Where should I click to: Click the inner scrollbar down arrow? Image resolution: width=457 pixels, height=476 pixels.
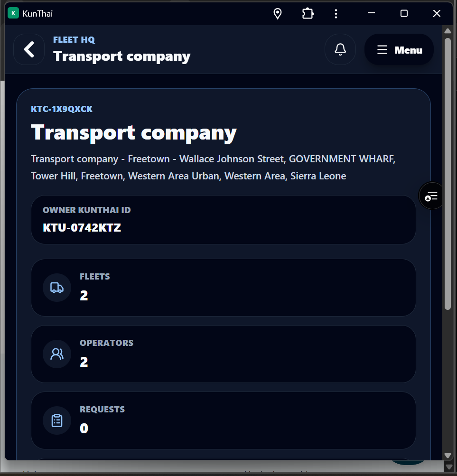[x=448, y=456]
